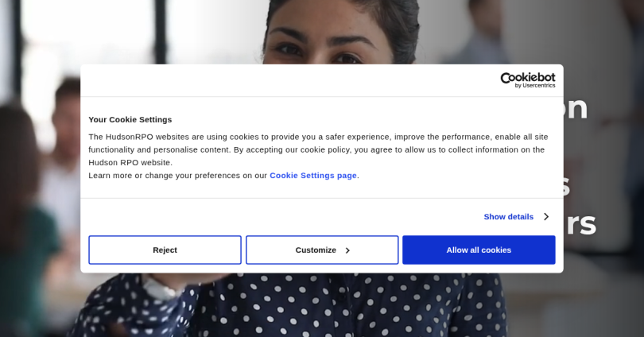The image size is (644, 337).
Task: Reject all cookies
Action: point(165,250)
